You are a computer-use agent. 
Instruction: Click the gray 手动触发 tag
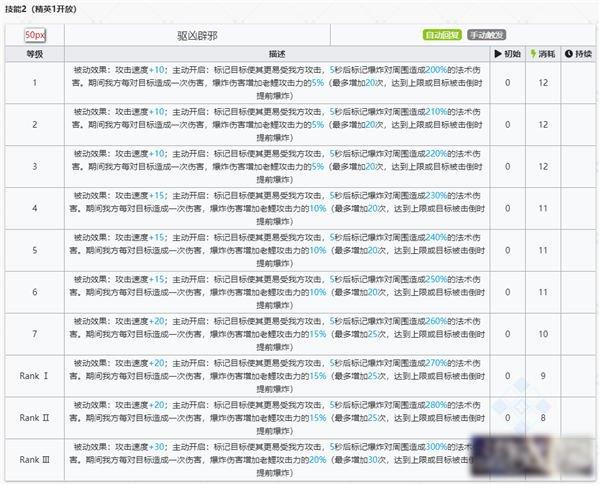(x=486, y=35)
